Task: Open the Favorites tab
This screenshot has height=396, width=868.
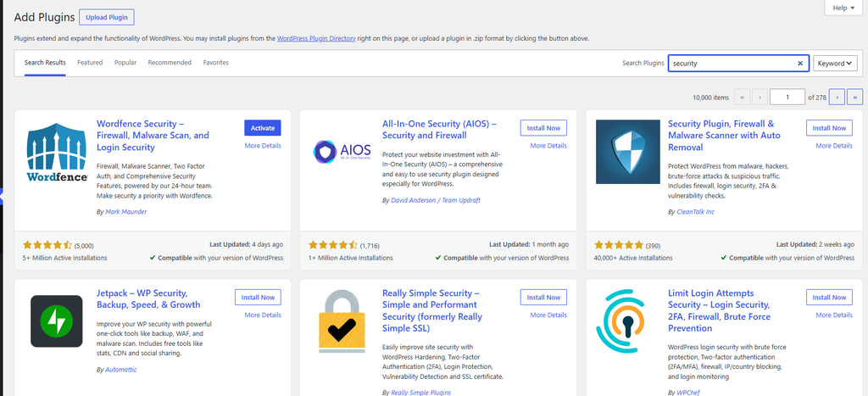Action: coord(216,63)
